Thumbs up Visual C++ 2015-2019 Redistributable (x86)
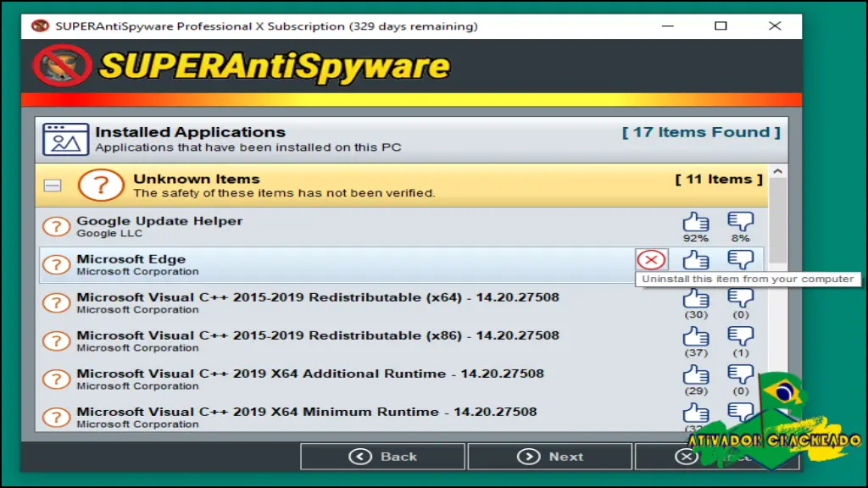Image resolution: width=868 pixels, height=488 pixels. [696, 336]
